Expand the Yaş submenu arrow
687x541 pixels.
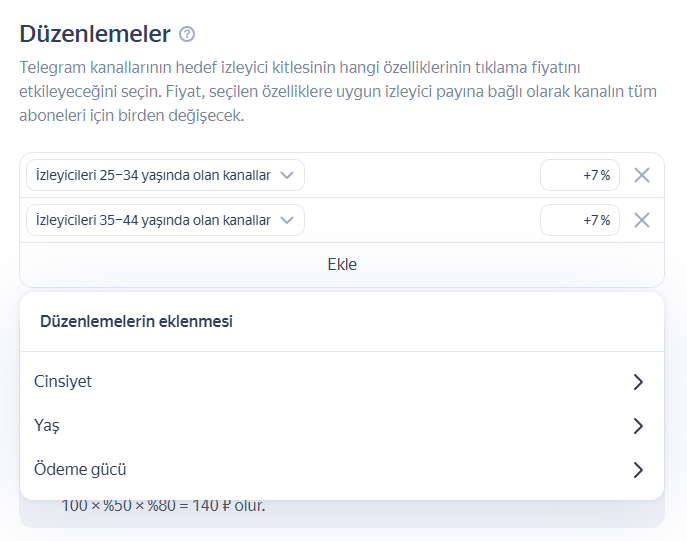pos(638,426)
